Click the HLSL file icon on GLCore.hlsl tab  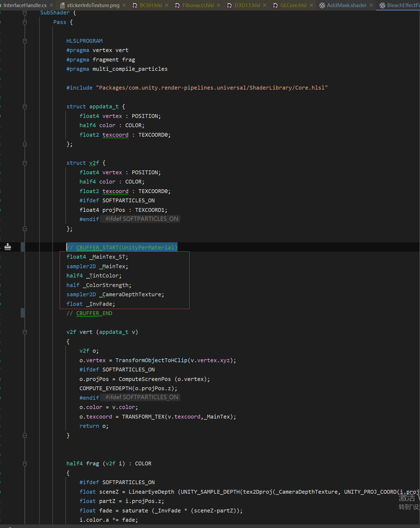(x=275, y=5)
